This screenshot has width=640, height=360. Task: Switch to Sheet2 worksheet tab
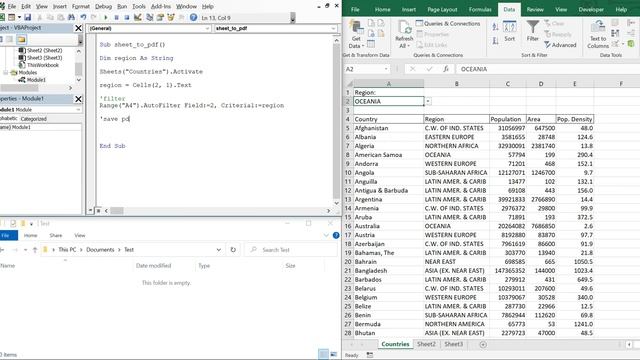(x=426, y=344)
